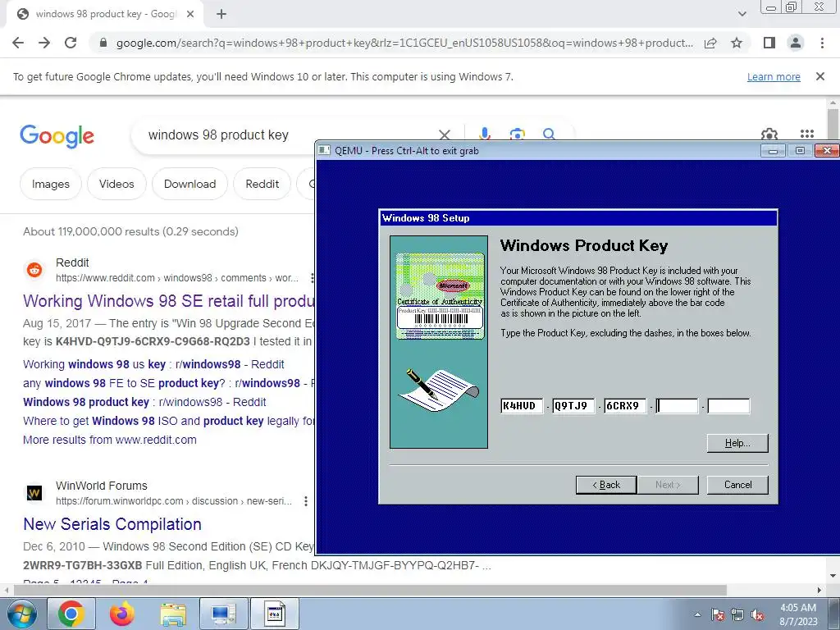Launch Firefox from the taskbar
This screenshot has height=630, width=840.
point(122,614)
